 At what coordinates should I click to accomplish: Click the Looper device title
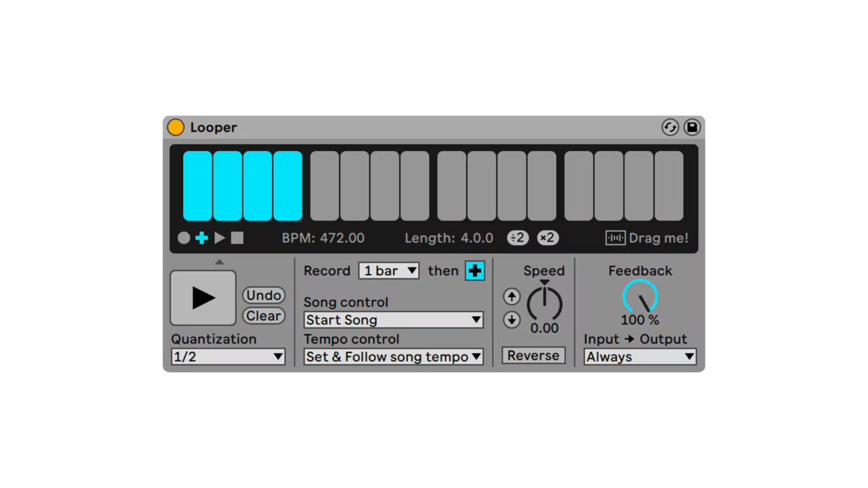pyautogui.click(x=213, y=127)
